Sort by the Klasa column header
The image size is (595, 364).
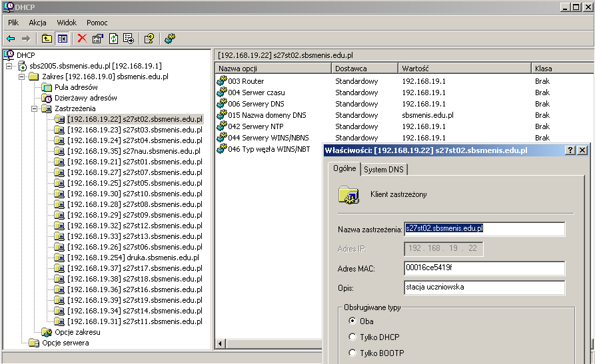563,69
